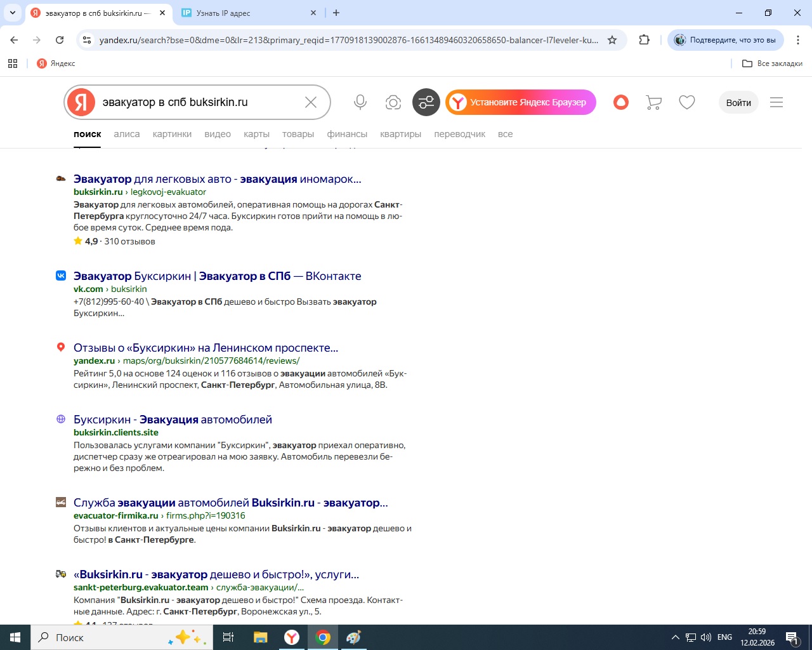Click 'Подтвердите, что это вы' profile button
Screen dimensions: 812x650
726,40
